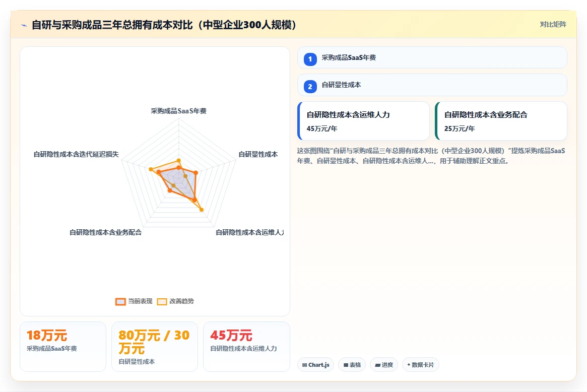
Task: Click radar axis label 自研隐性成本含业务配合
Action: (x=106, y=232)
